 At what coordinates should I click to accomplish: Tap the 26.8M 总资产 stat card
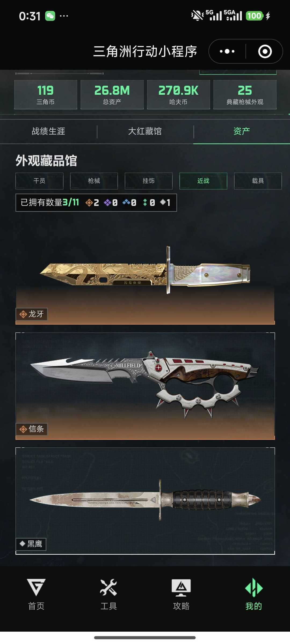(x=112, y=95)
